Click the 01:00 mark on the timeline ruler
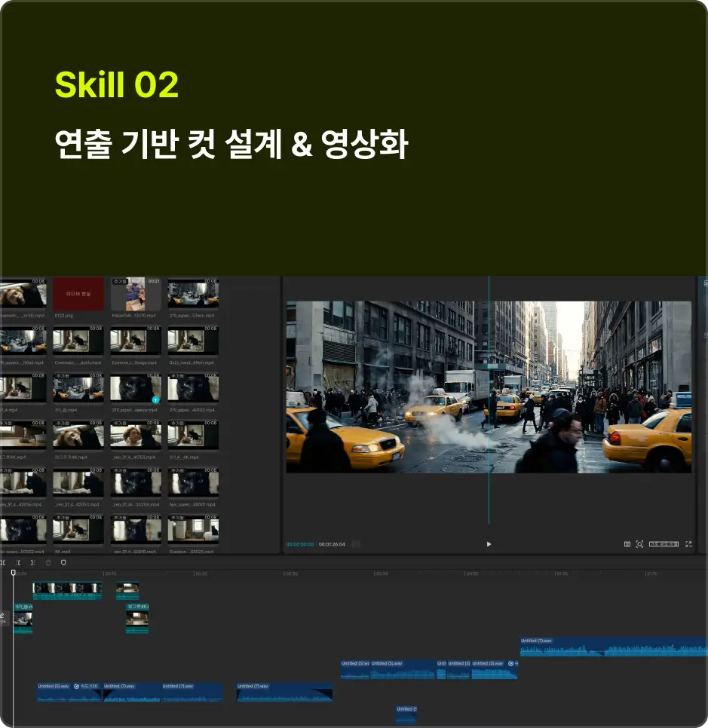Screen dimensions: 708x728 tap(561, 574)
